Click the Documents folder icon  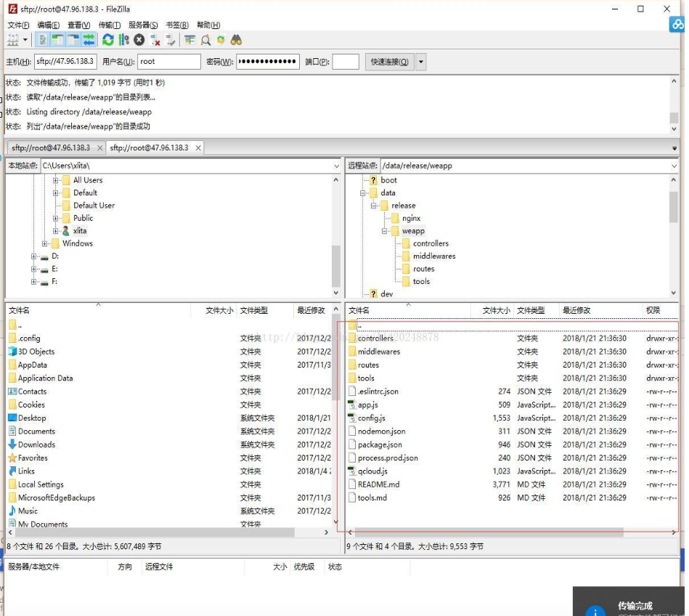click(x=12, y=431)
